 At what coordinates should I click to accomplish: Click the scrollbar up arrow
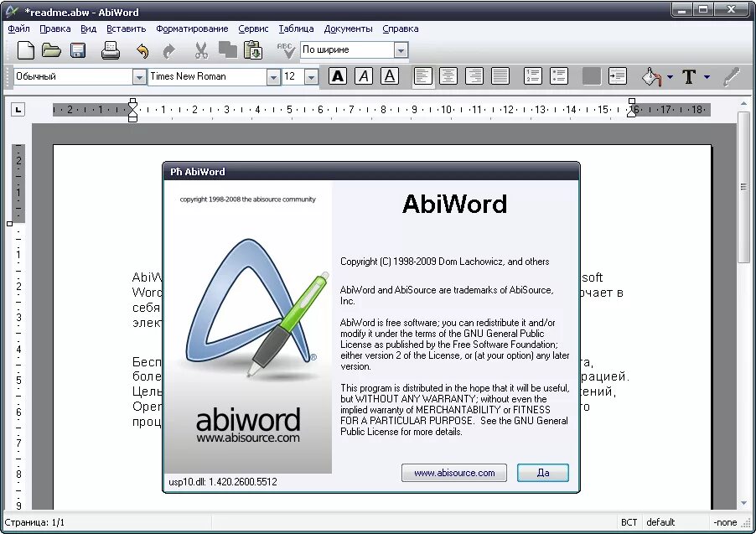743,104
